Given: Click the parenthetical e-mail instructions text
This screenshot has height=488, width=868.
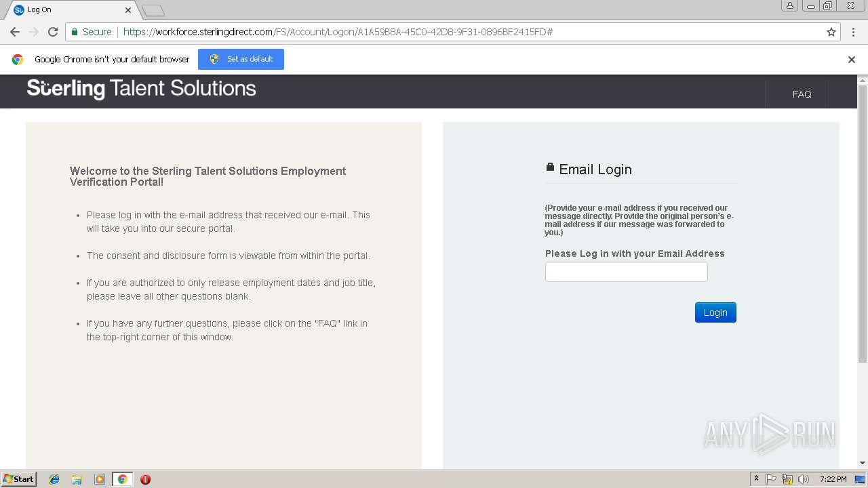Looking at the screenshot, I should 639,220.
